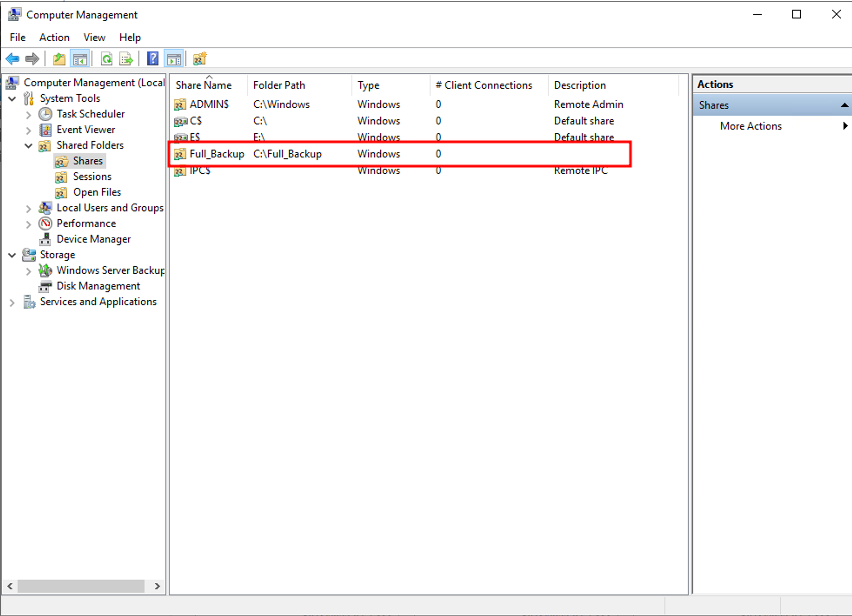Open More Actions submenu

(x=751, y=126)
